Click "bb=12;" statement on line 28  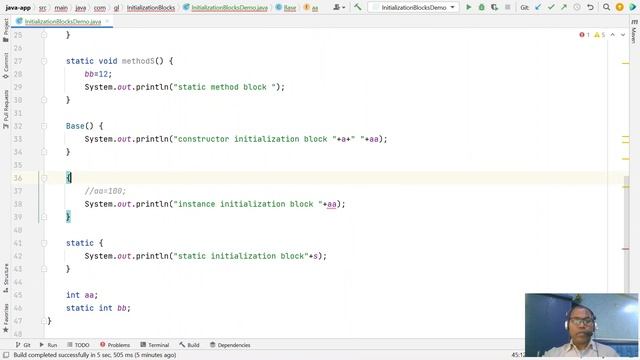click(x=98, y=74)
